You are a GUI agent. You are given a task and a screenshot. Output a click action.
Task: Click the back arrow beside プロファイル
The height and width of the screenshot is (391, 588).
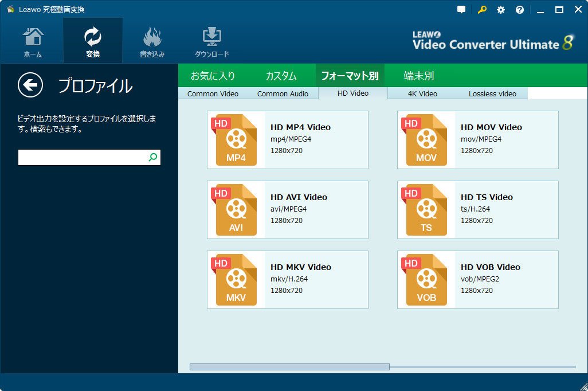tap(30, 85)
